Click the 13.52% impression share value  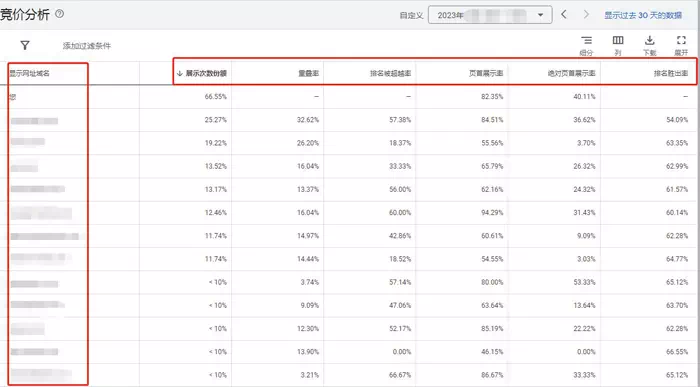(216, 166)
